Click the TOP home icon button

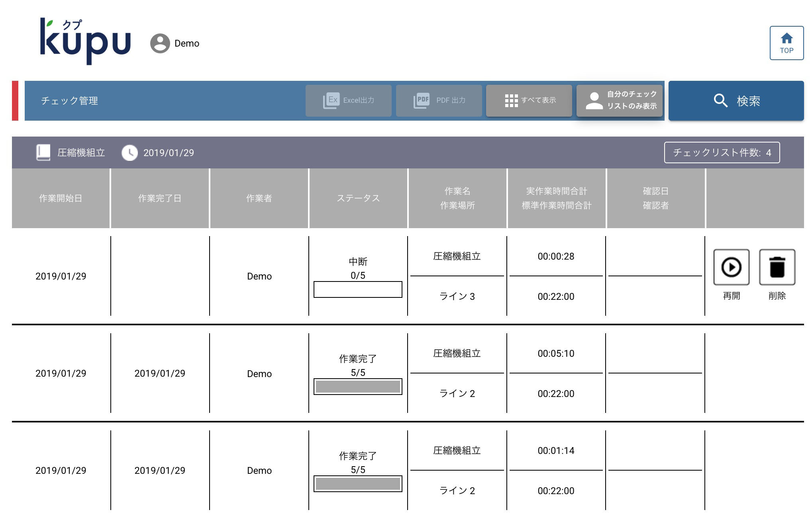coord(786,43)
